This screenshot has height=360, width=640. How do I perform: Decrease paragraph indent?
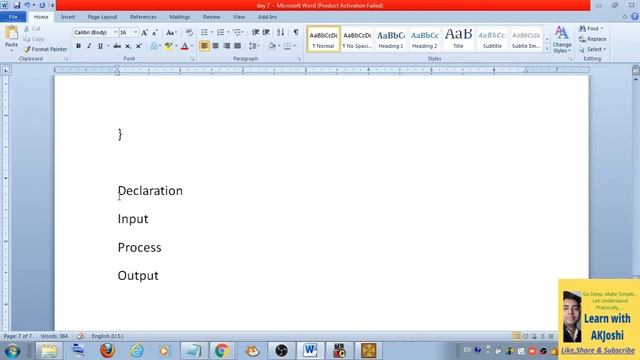255,32
